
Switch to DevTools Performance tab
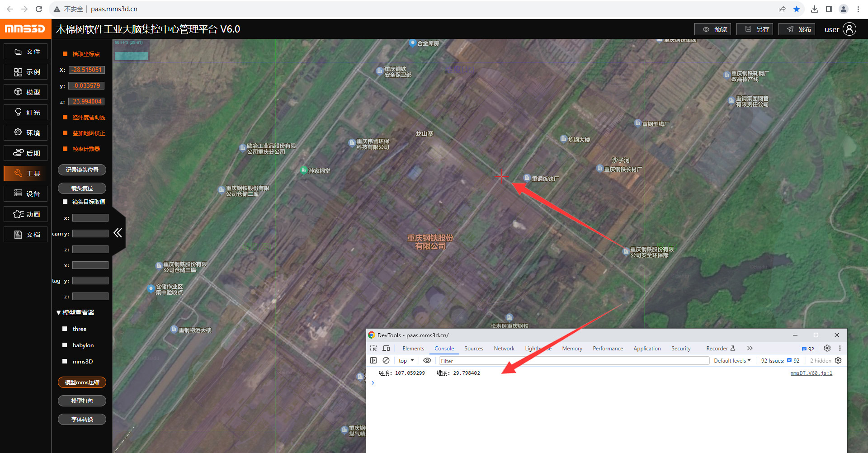tap(608, 349)
